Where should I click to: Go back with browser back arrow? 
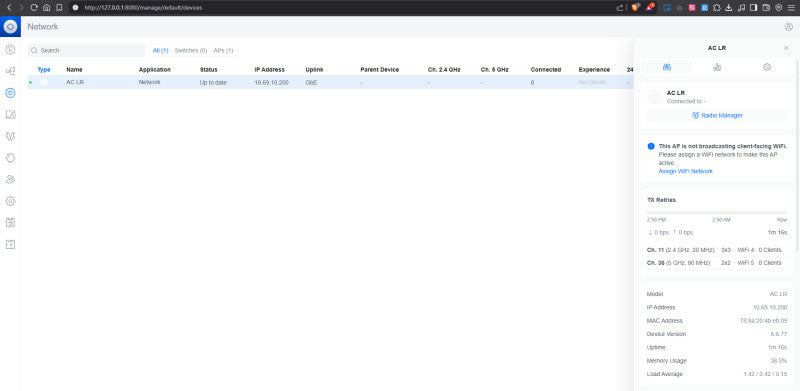point(9,8)
